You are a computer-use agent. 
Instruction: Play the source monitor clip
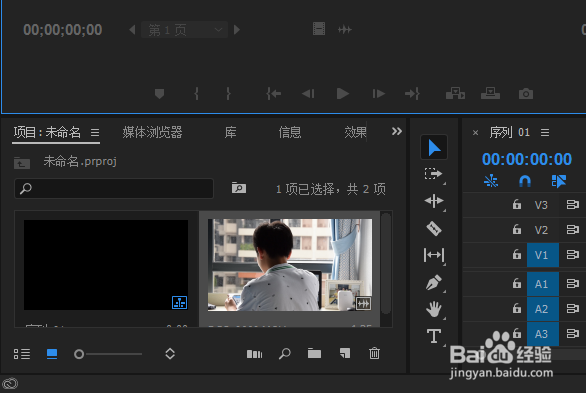pos(343,93)
